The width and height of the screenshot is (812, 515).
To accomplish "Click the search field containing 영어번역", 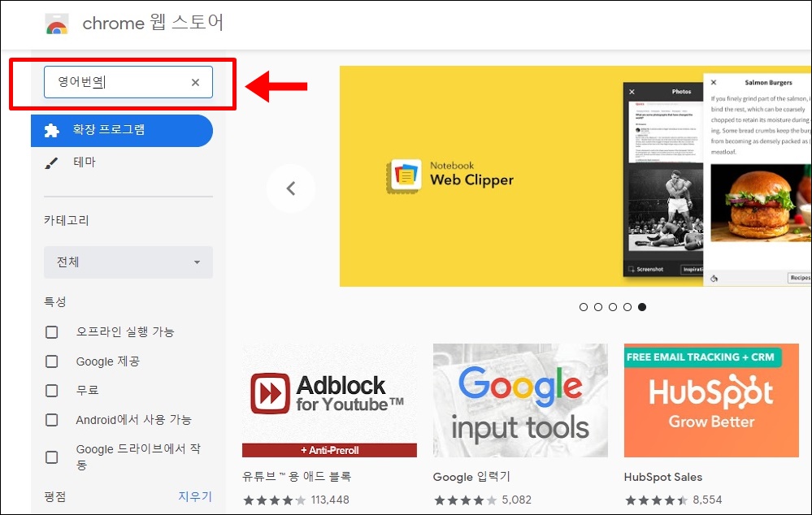I will pos(128,82).
